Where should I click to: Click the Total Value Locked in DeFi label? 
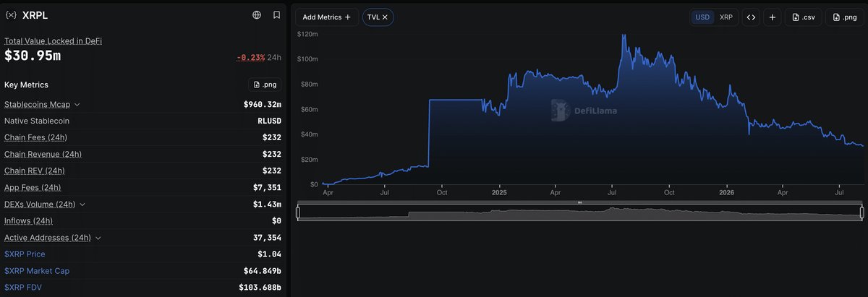tap(53, 41)
